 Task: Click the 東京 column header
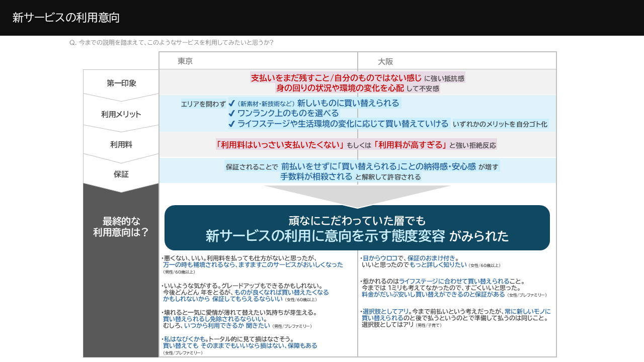coord(185,61)
